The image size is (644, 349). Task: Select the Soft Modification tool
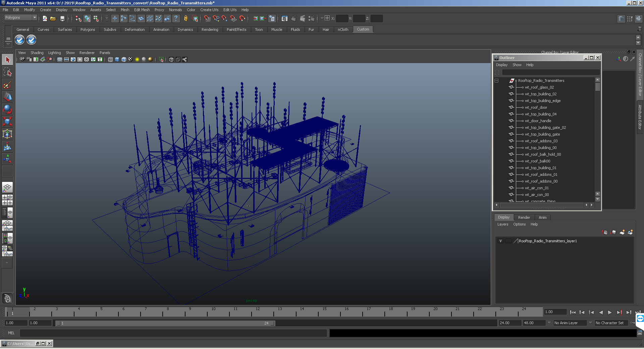pos(7,146)
